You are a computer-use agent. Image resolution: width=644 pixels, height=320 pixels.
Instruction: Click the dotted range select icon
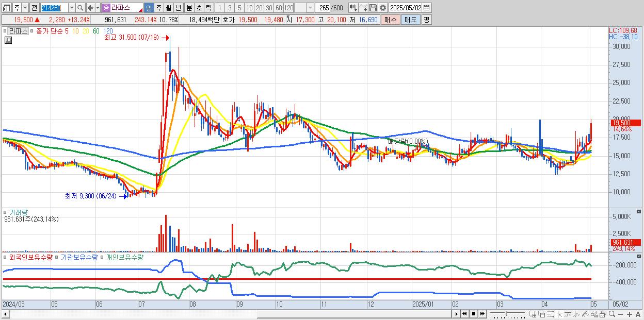click(551, 314)
